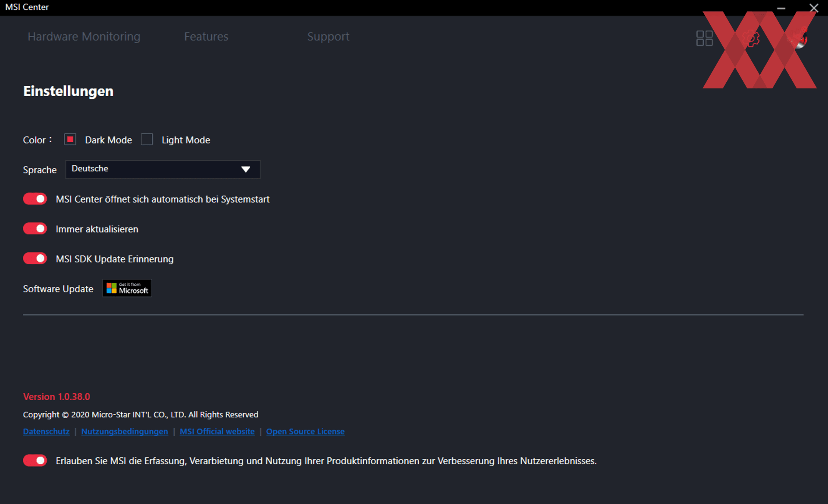Switch to the Support tab
This screenshot has height=504, width=828.
[328, 37]
